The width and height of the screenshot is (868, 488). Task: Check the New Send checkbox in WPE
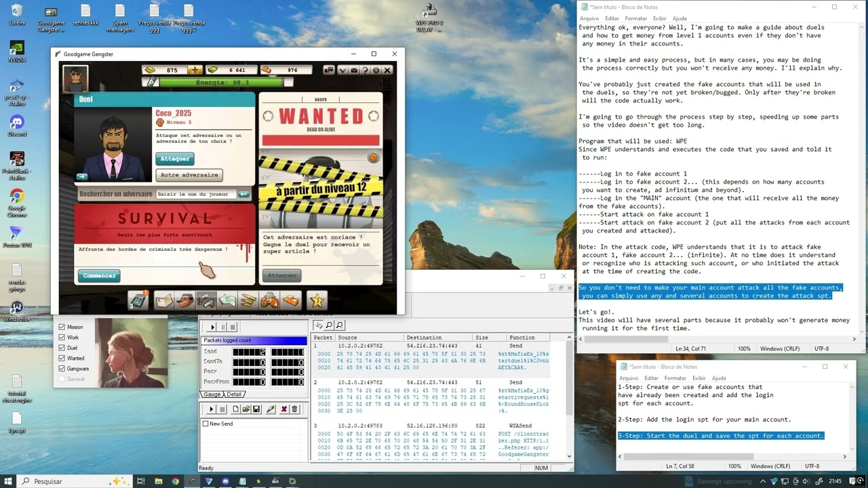pos(205,424)
